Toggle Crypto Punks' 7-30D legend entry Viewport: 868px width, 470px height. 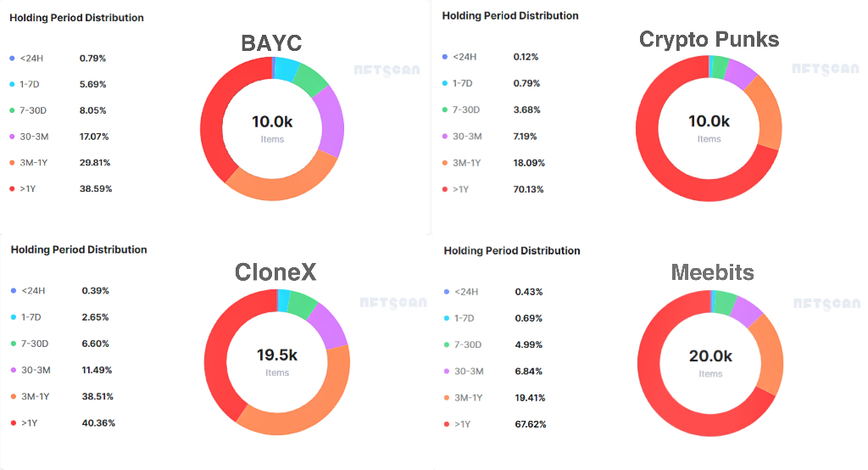click(x=466, y=109)
